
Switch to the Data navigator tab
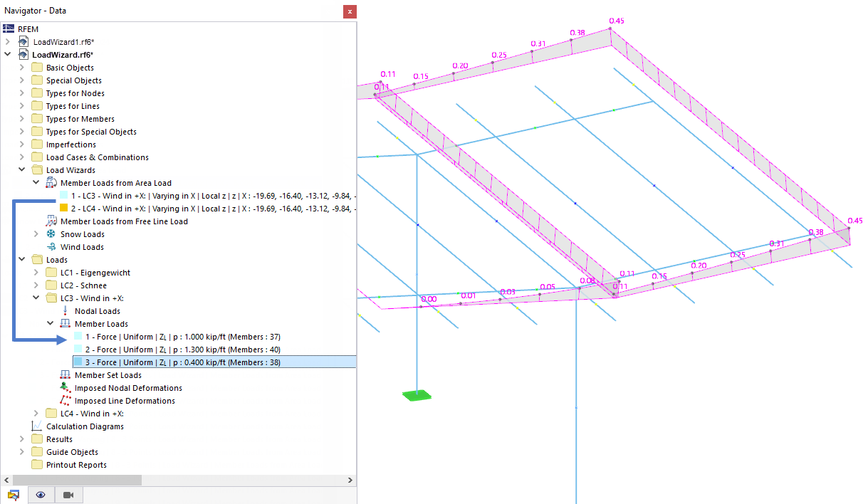(15, 494)
